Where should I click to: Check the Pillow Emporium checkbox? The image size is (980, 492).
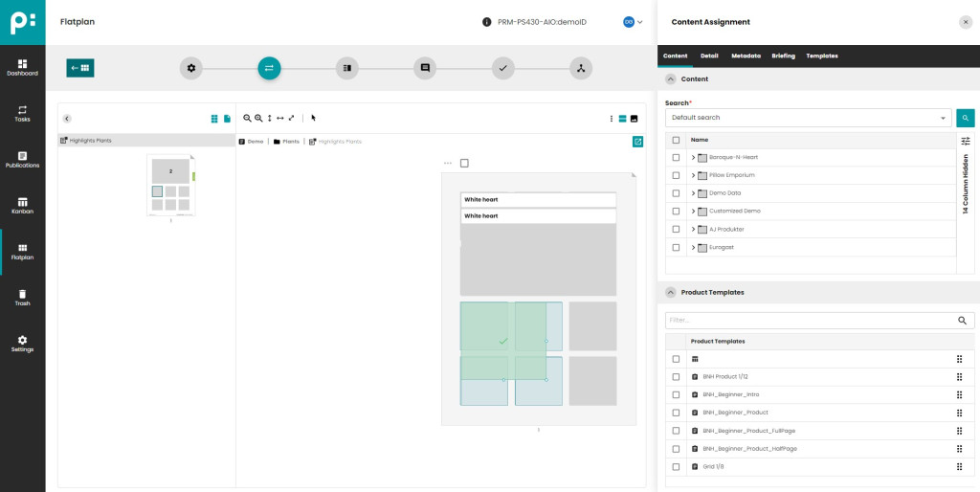(x=676, y=175)
